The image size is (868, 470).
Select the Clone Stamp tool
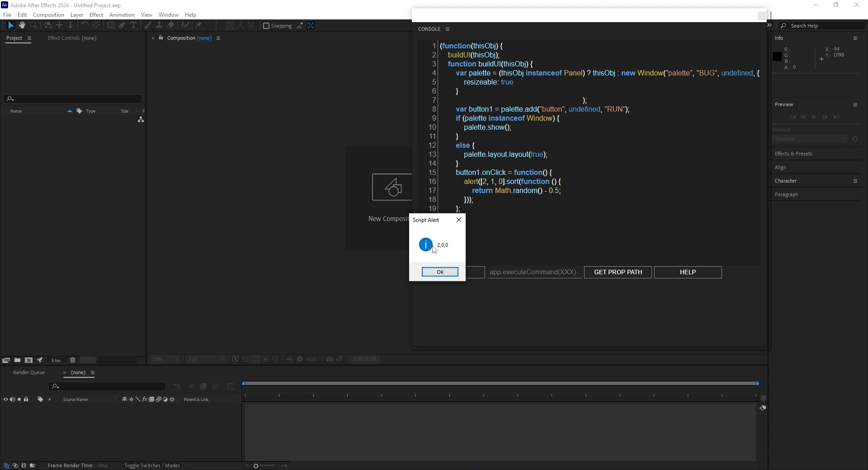[159, 26]
